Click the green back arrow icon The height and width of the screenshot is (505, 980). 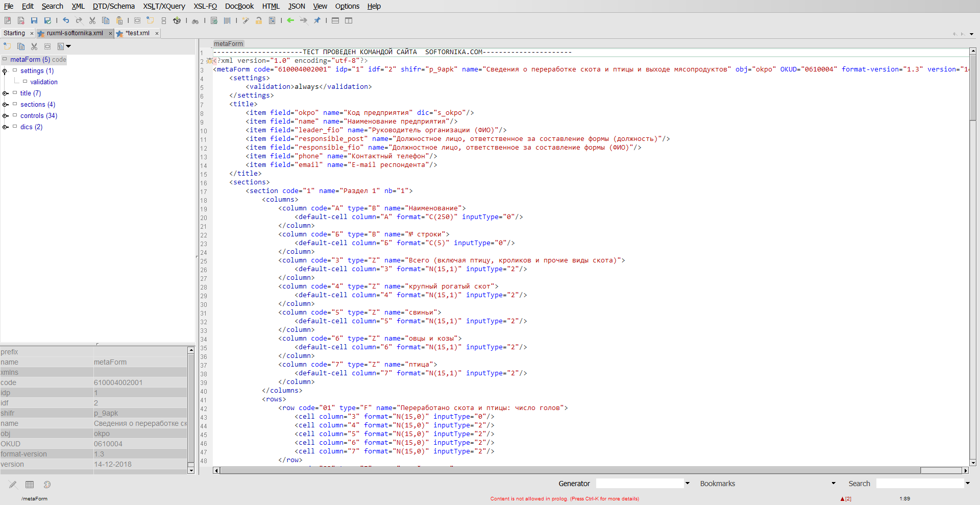point(290,20)
